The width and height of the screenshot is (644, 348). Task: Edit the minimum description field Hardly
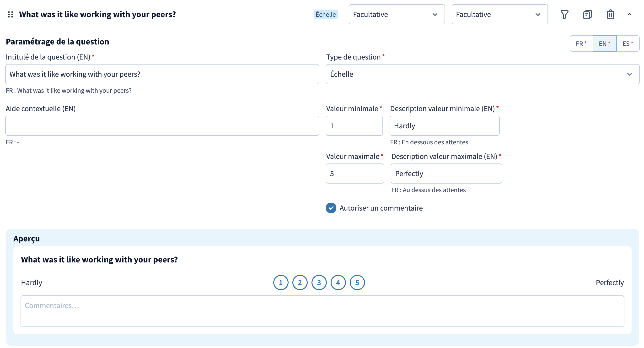[x=445, y=125]
